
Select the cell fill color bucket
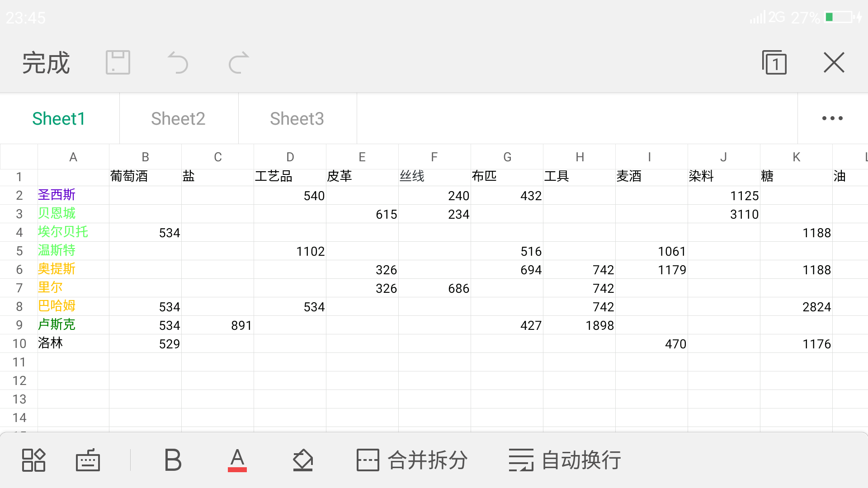pyautogui.click(x=303, y=460)
